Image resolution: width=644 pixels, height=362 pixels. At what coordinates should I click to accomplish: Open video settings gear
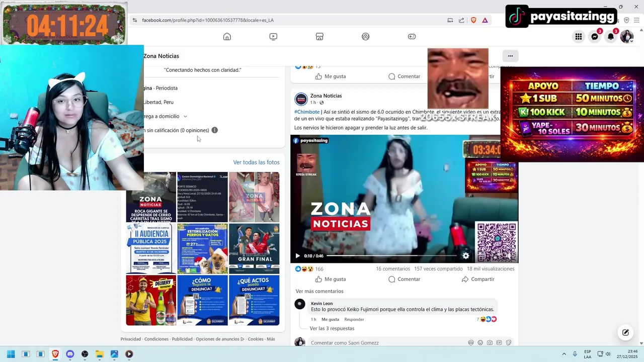[x=466, y=256]
